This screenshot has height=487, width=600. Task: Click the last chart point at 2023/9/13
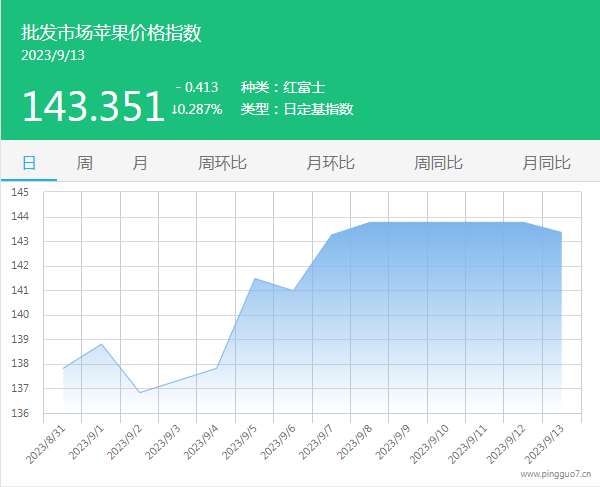561,232
